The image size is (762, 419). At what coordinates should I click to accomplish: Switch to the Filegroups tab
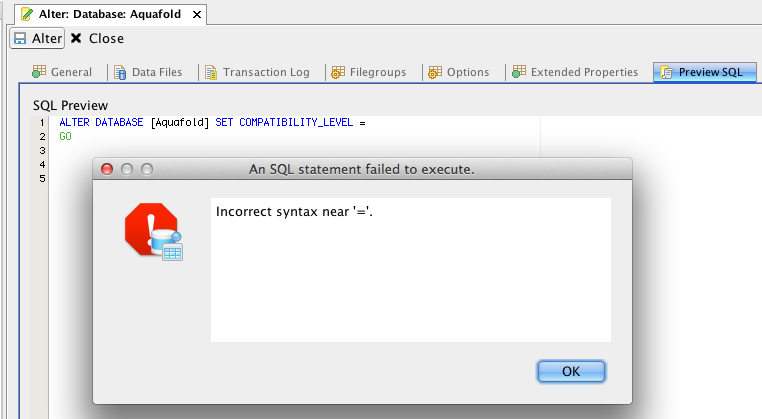pos(370,72)
